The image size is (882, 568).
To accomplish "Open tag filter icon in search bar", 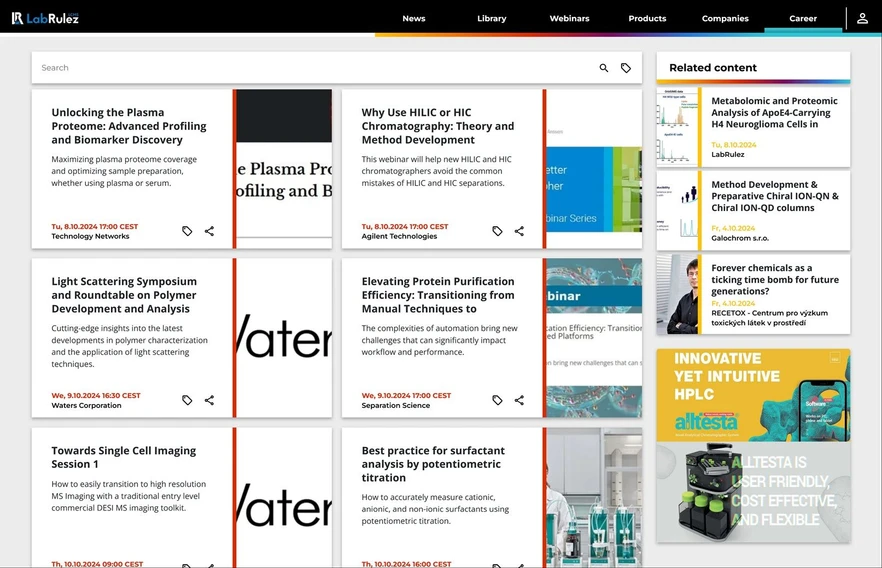I will pos(626,68).
